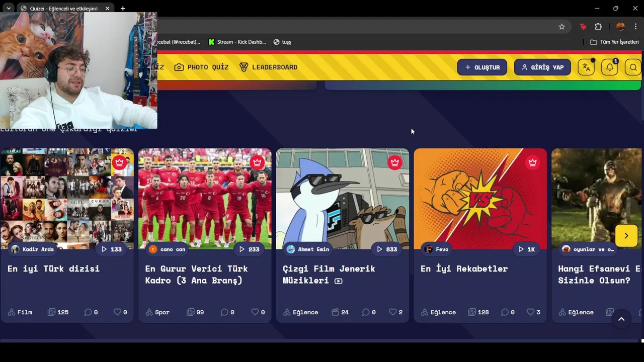Open the Chrome three-dot menu
644x362 pixels.
pos(635,27)
